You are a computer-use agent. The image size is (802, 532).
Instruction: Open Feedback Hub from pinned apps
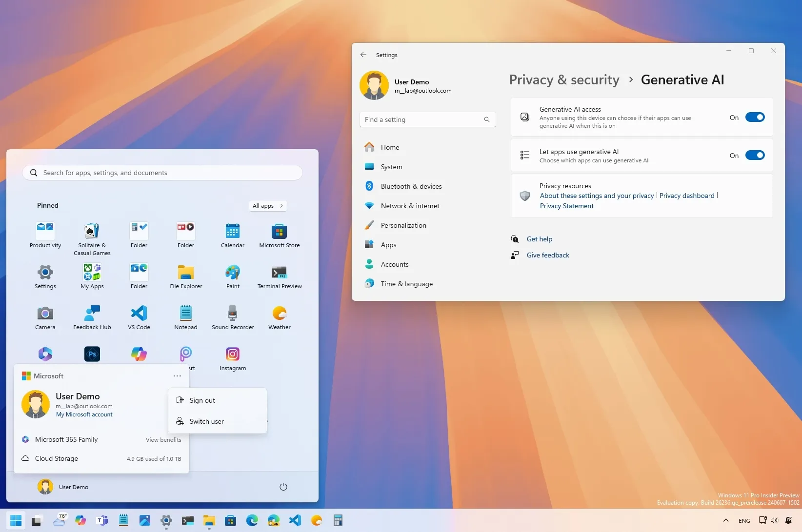(92, 317)
